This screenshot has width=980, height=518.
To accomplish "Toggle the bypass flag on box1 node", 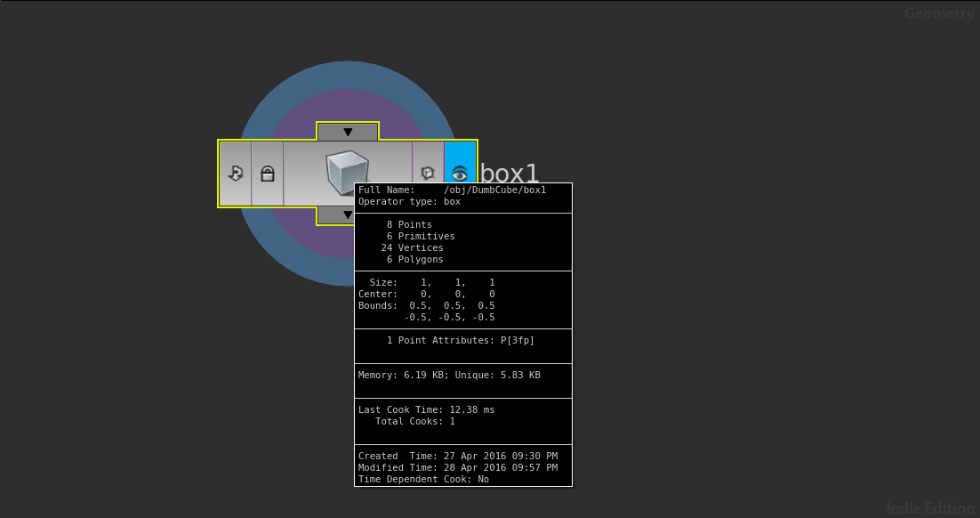I will (x=236, y=174).
